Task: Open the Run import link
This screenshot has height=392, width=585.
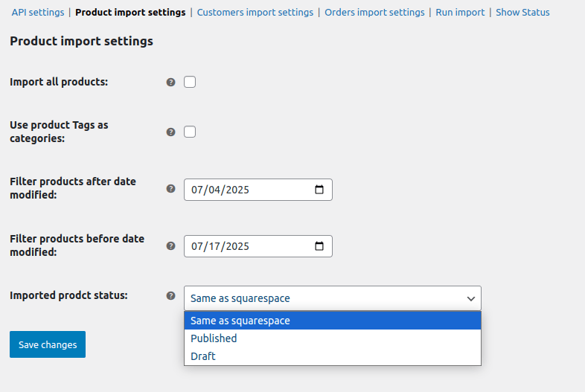Action: coord(460,13)
